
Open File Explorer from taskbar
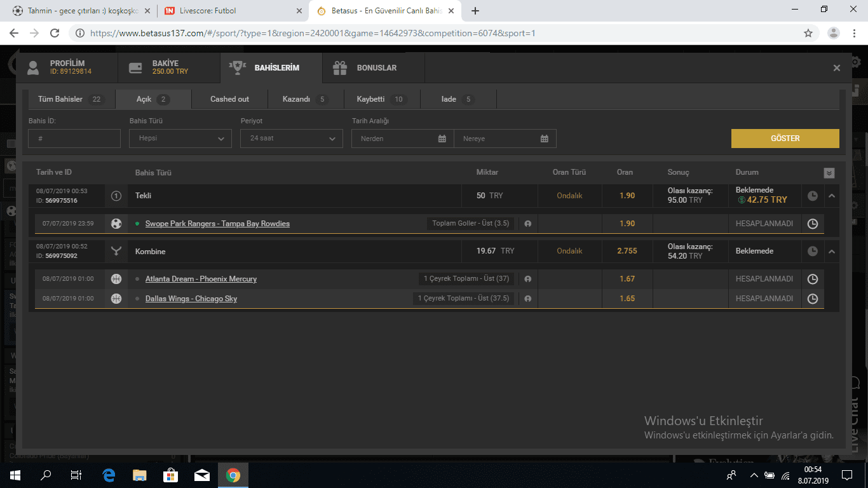[139, 475]
